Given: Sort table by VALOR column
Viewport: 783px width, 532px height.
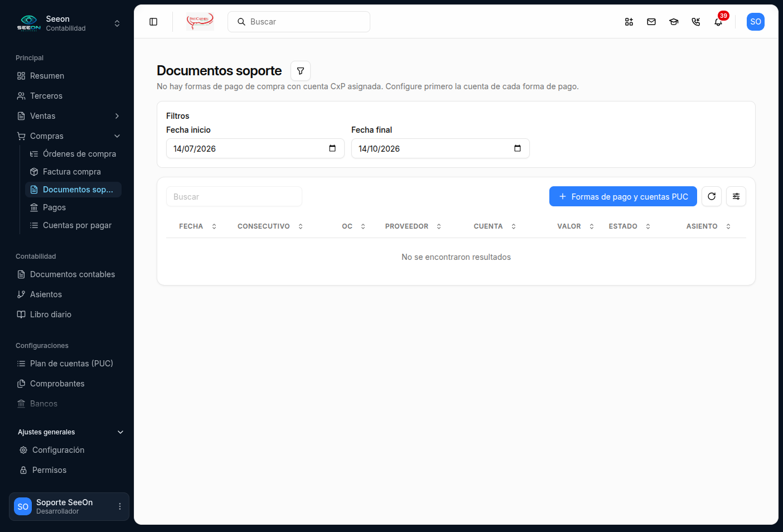Looking at the screenshot, I should 576,226.
